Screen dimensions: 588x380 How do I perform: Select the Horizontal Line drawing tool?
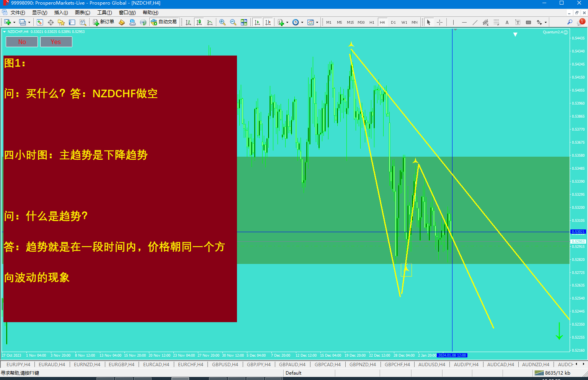click(464, 22)
